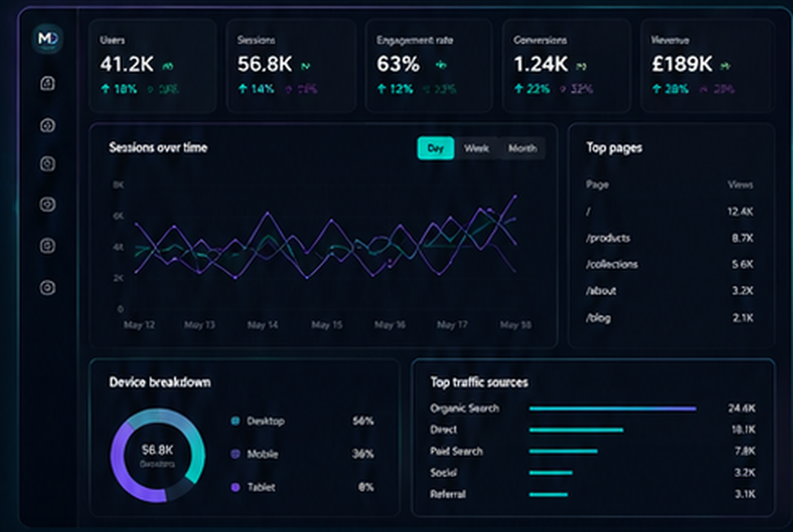Select the /about page row
This screenshot has height=532, width=793.
point(669,290)
